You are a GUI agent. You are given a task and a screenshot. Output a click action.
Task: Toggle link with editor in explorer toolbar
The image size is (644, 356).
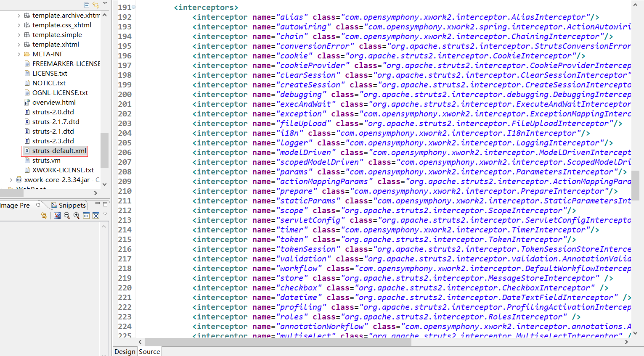[x=96, y=5]
